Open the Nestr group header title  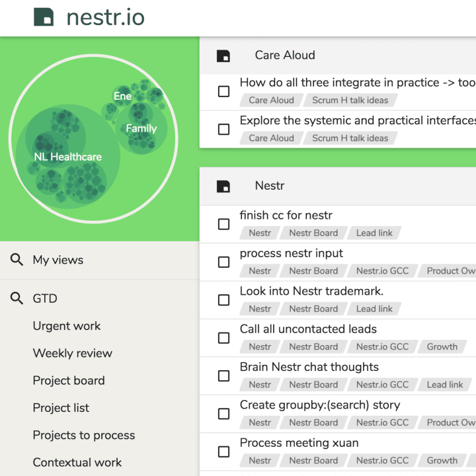(270, 186)
